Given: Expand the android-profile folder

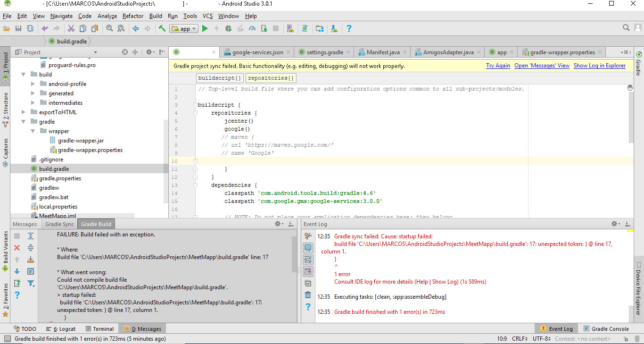Looking at the screenshot, I should coord(33,84).
